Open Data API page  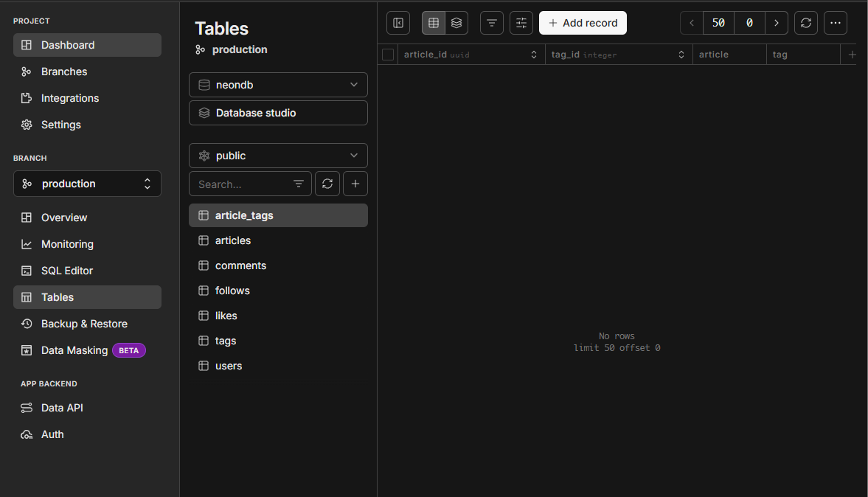[88, 408]
